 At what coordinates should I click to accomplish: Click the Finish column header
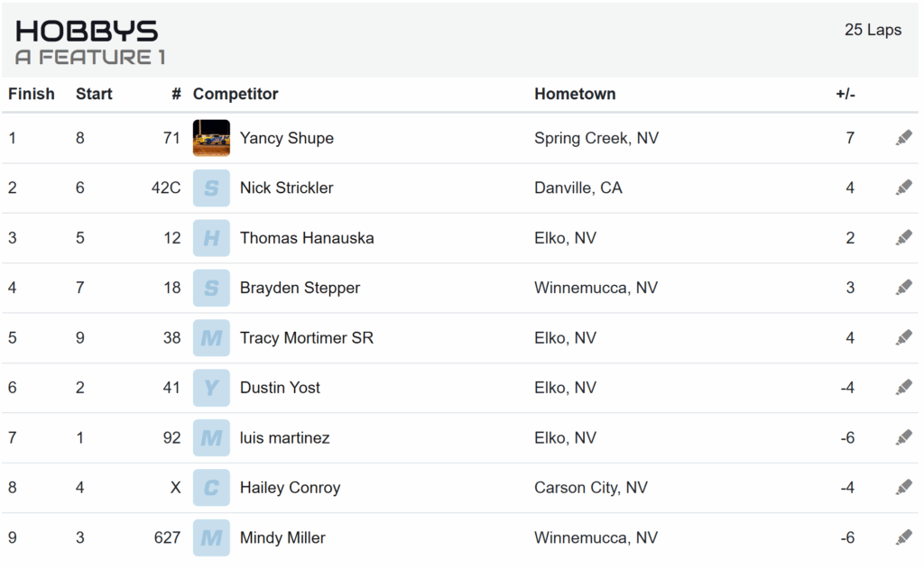(32, 94)
